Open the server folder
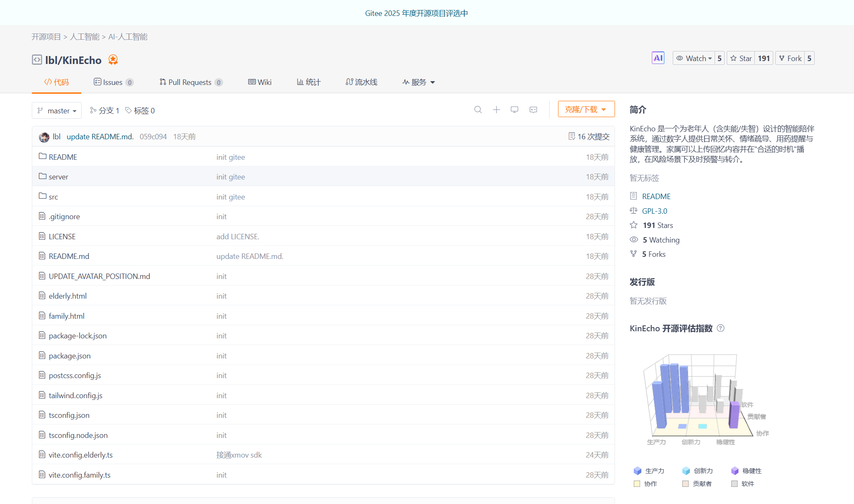The width and height of the screenshot is (854, 504). click(58, 177)
